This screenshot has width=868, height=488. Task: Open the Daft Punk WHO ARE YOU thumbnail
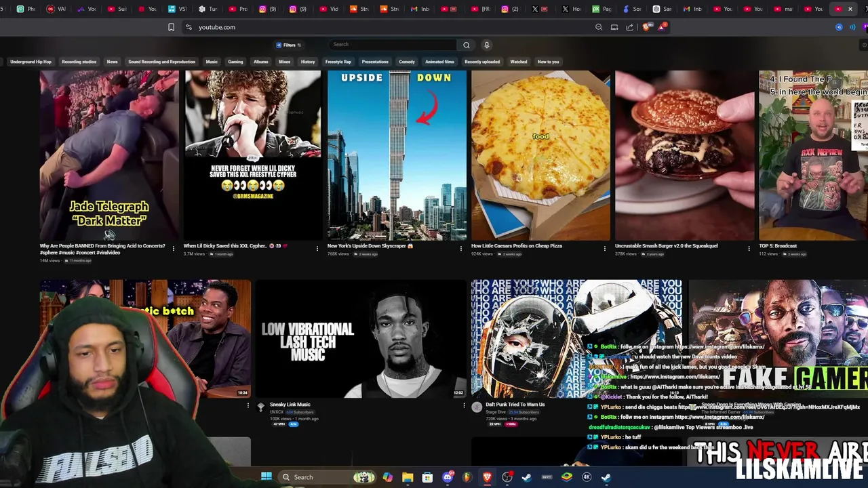pos(576,339)
